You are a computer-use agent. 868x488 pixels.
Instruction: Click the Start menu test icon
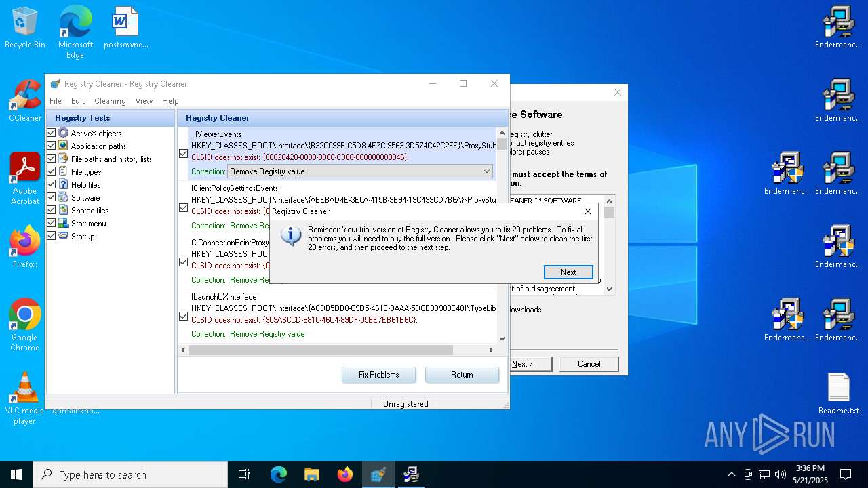(x=63, y=224)
